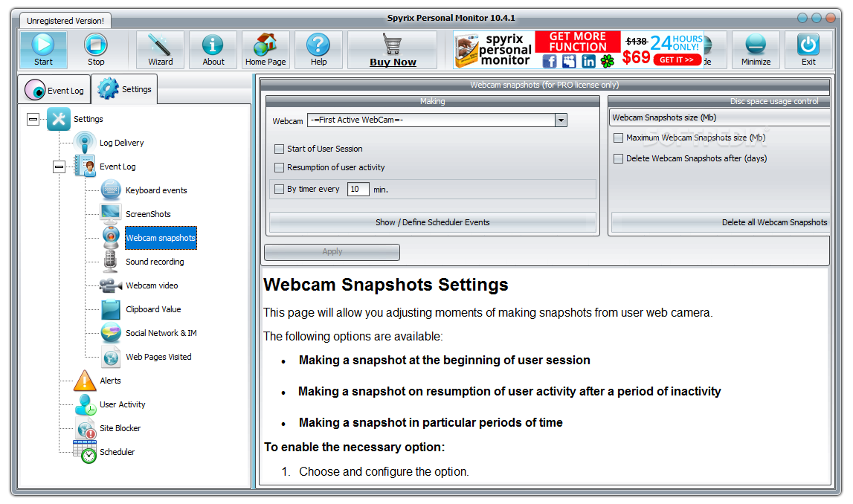This screenshot has width=853, height=504.
Task: Select Webcam video tree item
Action: tap(152, 285)
